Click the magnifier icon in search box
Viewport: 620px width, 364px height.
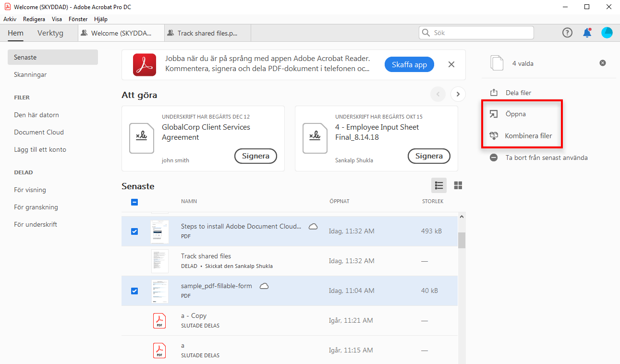point(426,33)
